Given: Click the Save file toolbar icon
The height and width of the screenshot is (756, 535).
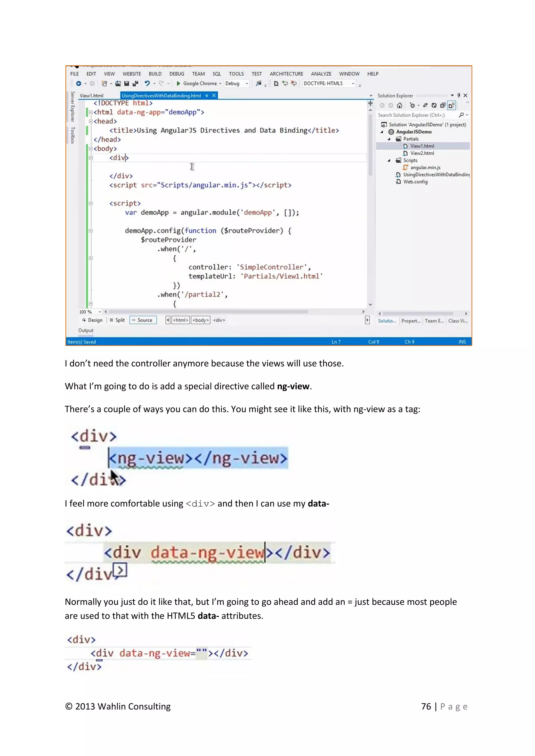Looking at the screenshot, I should click(x=126, y=84).
